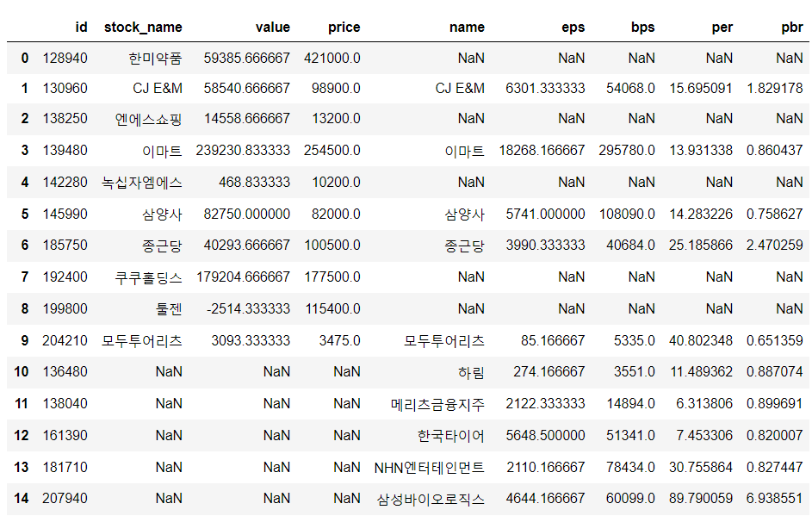The height and width of the screenshot is (516, 812).
Task: Select stock_name cell 툴젠
Action: tap(169, 308)
